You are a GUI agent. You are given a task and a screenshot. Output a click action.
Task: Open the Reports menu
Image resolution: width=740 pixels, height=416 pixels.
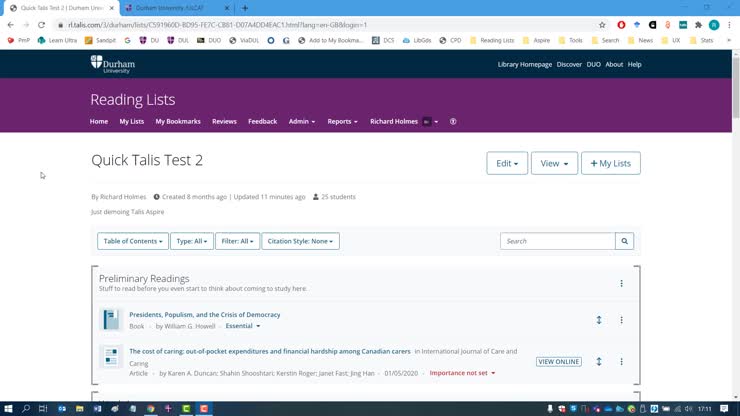[x=342, y=121]
